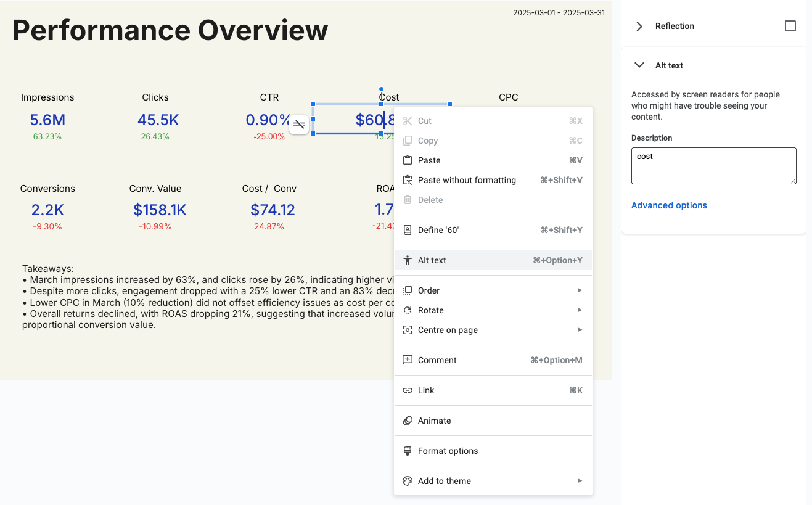Enable the Reflection checkbox
The width and height of the screenshot is (812, 505).
pos(790,26)
